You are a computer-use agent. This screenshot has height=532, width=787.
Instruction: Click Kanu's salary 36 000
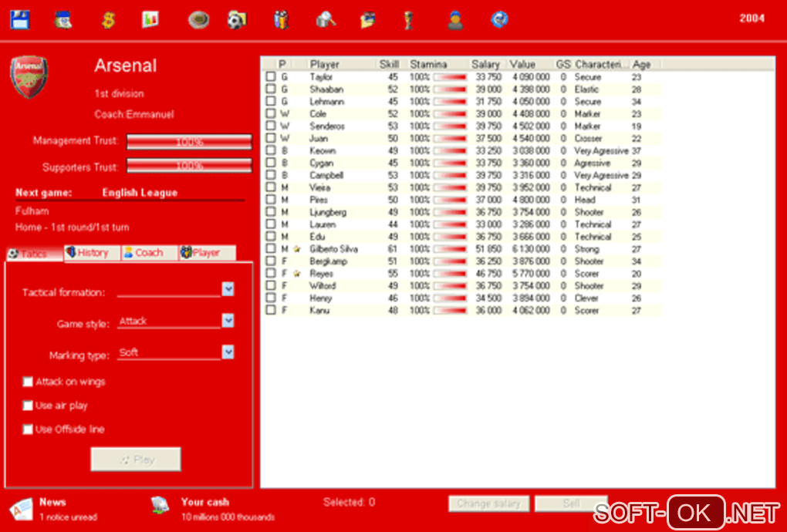tap(488, 311)
